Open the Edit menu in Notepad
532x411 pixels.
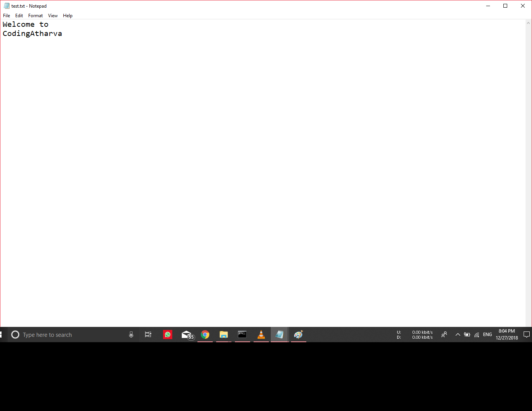pos(19,16)
